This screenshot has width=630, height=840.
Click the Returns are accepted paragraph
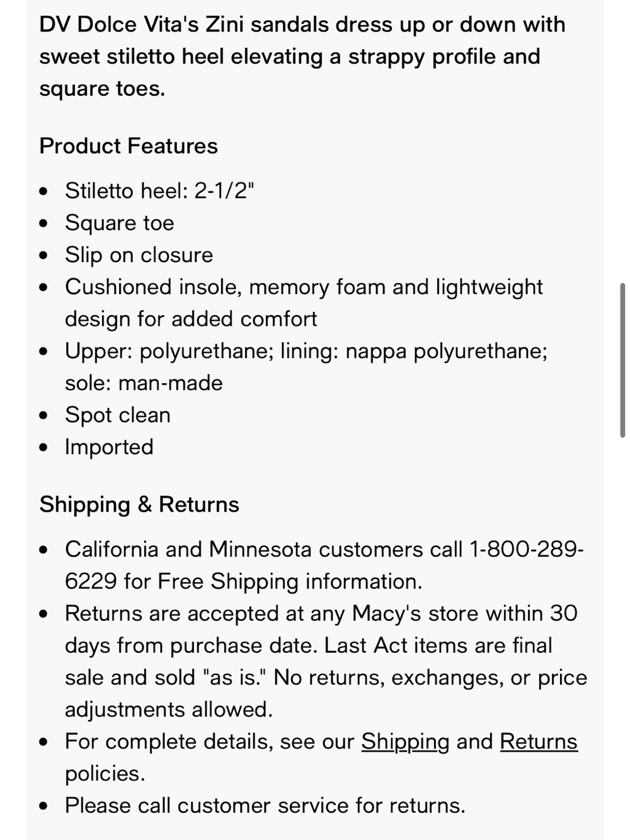[x=326, y=662]
